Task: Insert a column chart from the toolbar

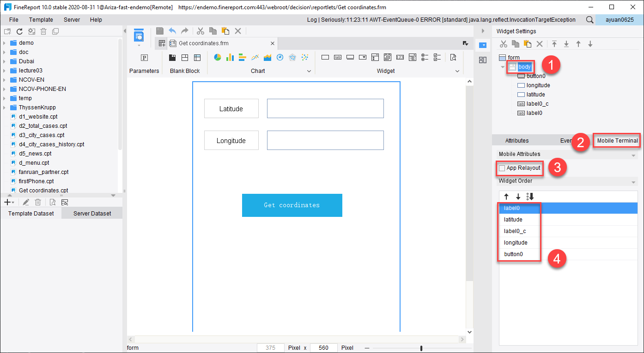Action: (230, 57)
